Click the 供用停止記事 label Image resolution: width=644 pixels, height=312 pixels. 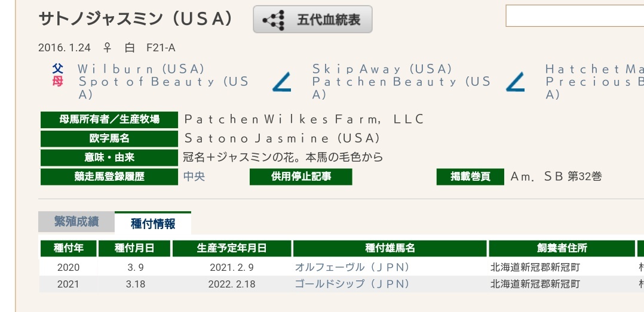coord(301,177)
